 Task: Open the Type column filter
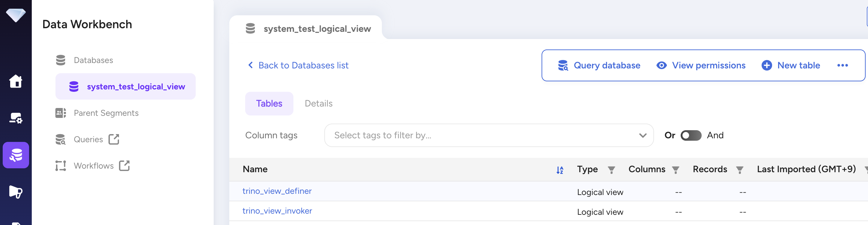point(611,170)
